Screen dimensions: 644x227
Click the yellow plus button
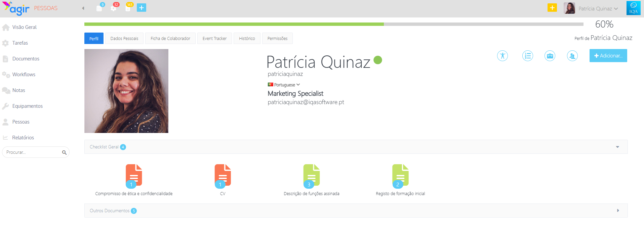tap(552, 8)
